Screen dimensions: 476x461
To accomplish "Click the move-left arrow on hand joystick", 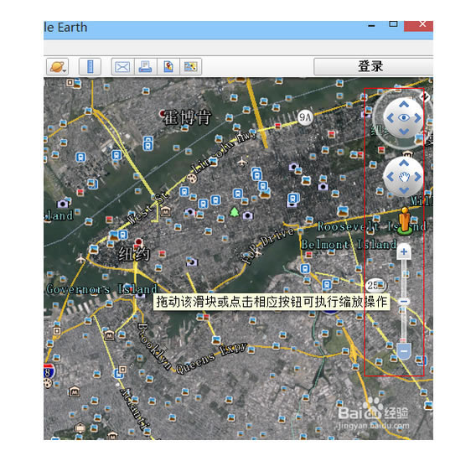I will coord(391,177).
